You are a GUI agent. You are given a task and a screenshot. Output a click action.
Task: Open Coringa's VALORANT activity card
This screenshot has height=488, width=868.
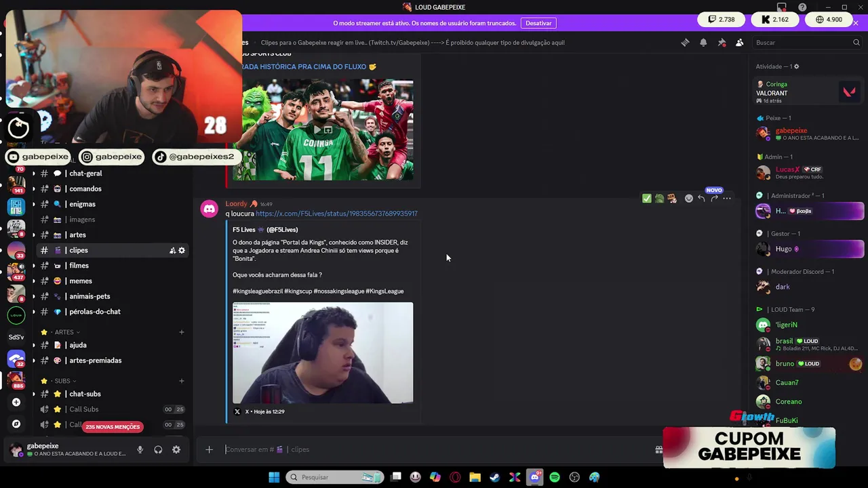point(809,92)
